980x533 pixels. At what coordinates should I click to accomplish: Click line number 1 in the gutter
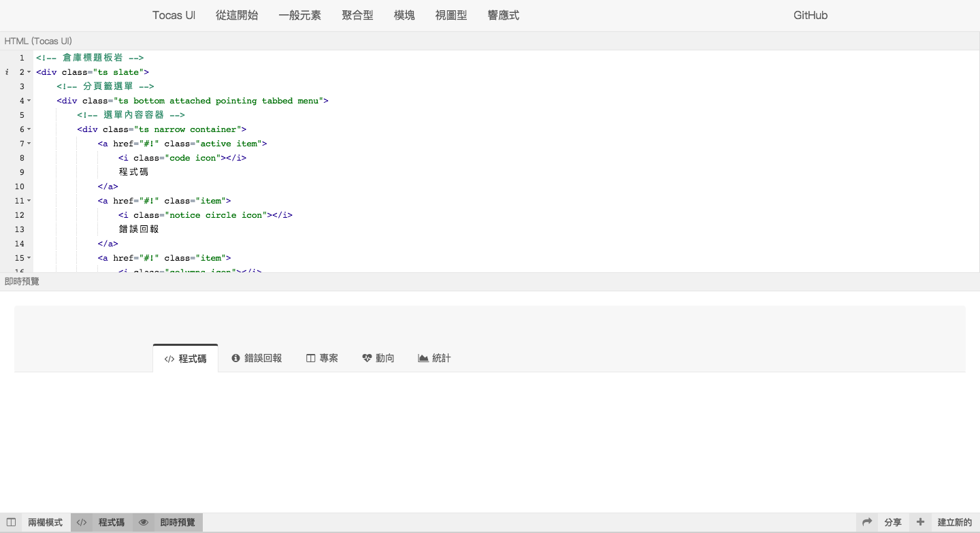[x=22, y=58]
